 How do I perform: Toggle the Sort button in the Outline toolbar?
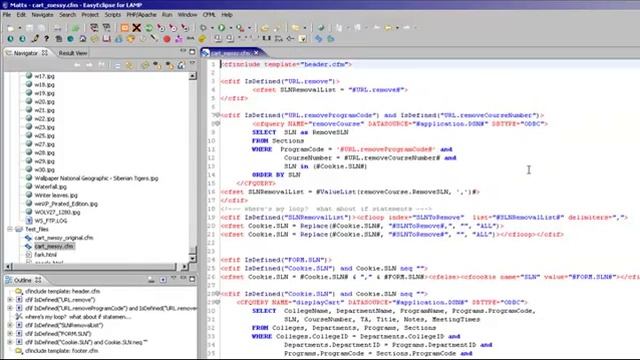151,280
